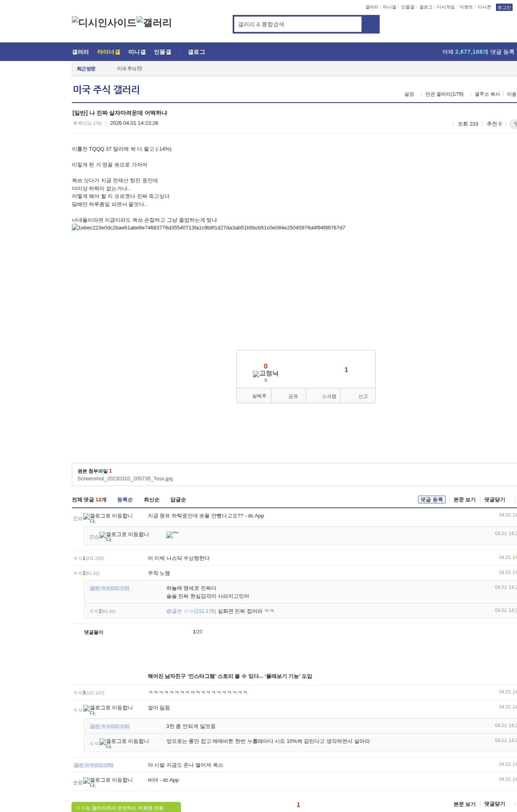
Task: Click 댓글닫기 beside the 댓글 등록 button
Action: coord(495,500)
